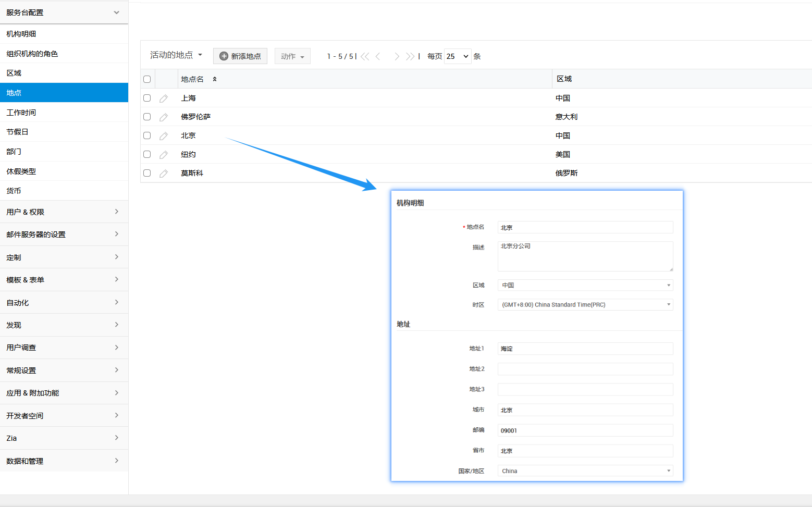Edit the 莫斯科 location entry
Screen dimensions: 812x507
pyautogui.click(x=164, y=172)
